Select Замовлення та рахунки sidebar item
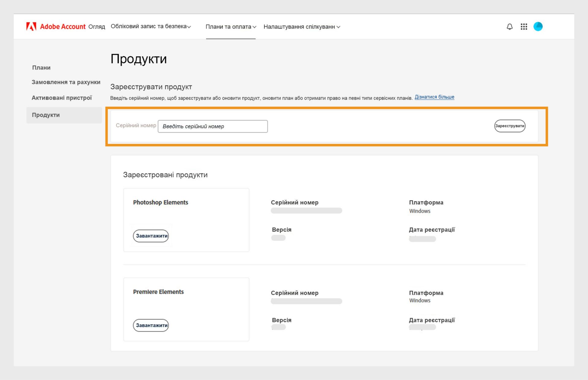The height and width of the screenshot is (380, 588). coord(66,82)
